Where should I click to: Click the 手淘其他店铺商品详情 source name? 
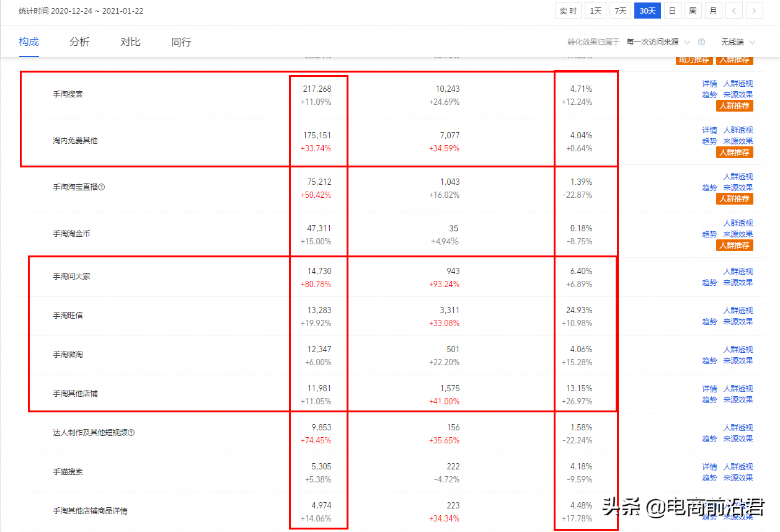point(91,511)
